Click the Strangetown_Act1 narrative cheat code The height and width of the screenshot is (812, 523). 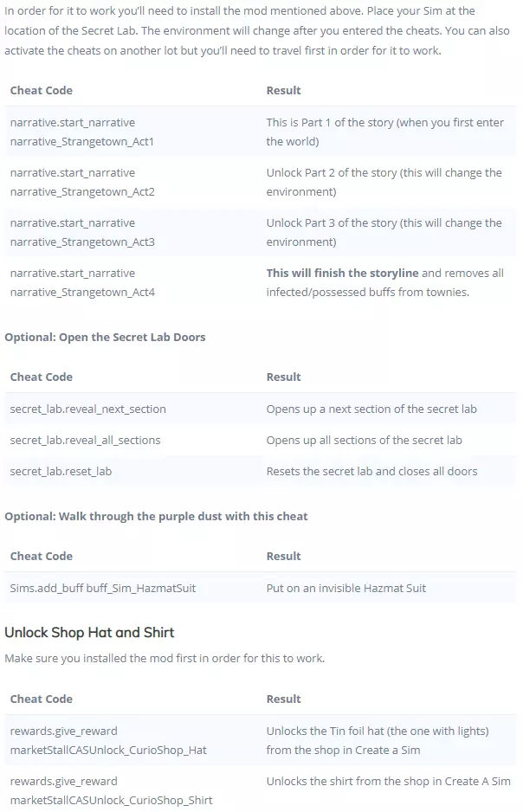coord(82,132)
